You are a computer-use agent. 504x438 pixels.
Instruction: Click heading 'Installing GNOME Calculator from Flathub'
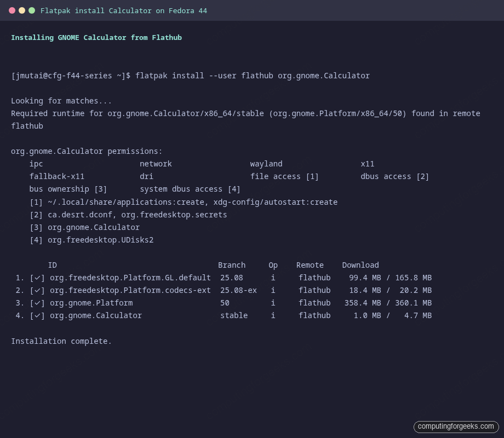tap(96, 38)
